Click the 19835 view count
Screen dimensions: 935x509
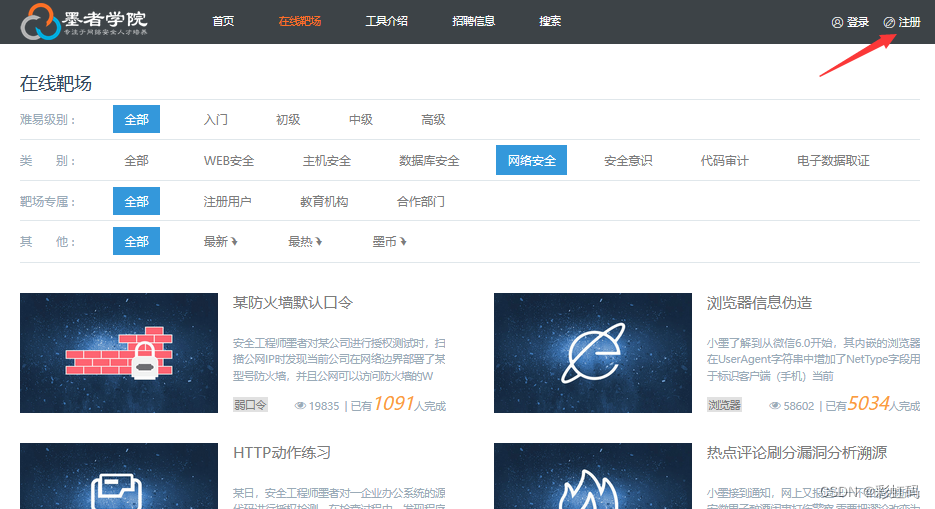click(324, 406)
